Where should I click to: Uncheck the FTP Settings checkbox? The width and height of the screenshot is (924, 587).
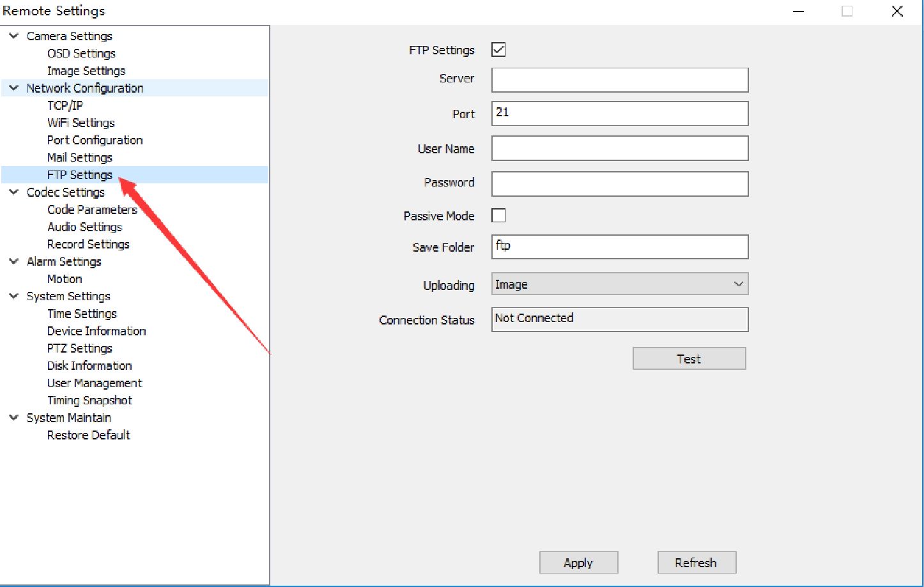(x=498, y=50)
